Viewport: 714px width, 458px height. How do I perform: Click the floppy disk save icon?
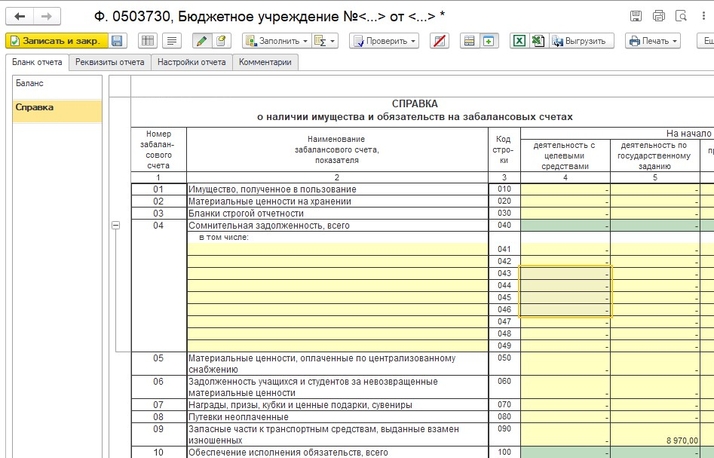(117, 41)
